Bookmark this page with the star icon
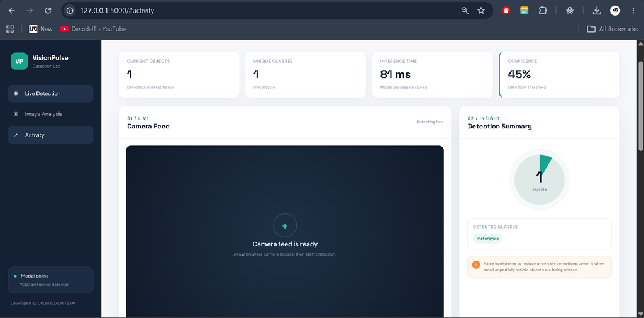Viewport: 644px width, 318px height. click(x=481, y=11)
